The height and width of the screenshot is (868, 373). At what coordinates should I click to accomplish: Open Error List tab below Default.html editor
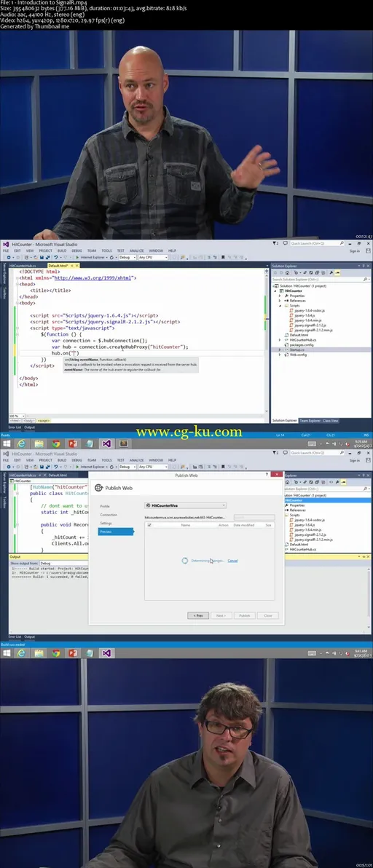click(15, 427)
